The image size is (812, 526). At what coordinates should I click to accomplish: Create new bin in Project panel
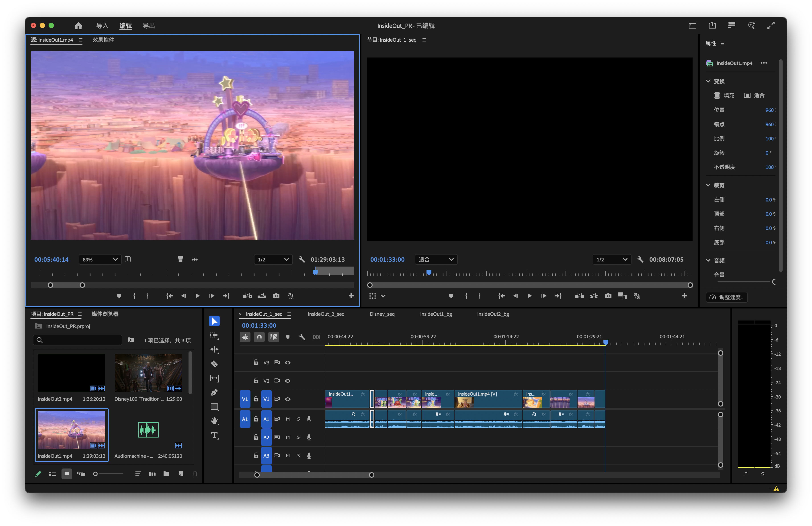coord(166,474)
